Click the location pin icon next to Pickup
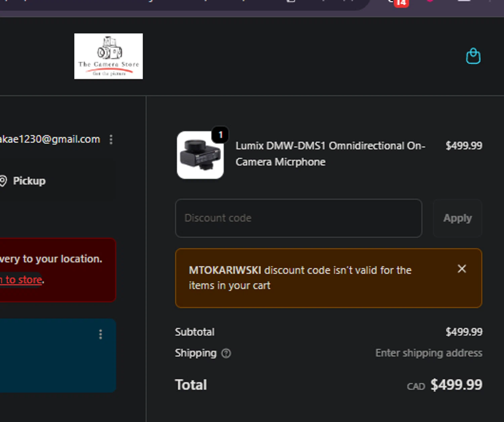This screenshot has width=504, height=422. (x=3, y=181)
